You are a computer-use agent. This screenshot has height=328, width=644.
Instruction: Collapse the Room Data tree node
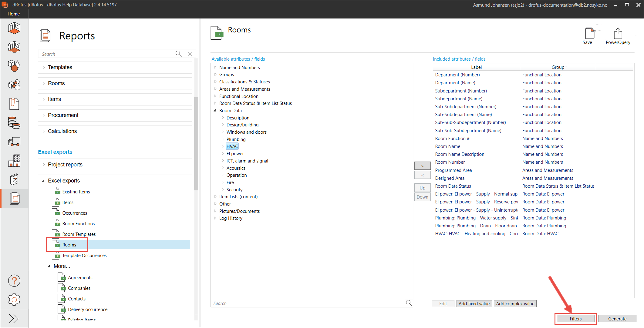(x=215, y=111)
